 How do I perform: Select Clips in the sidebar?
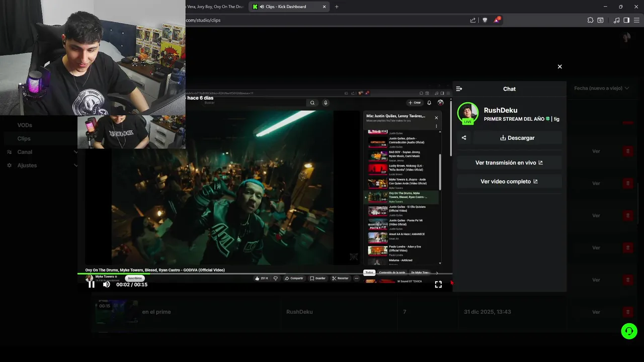(24, 139)
